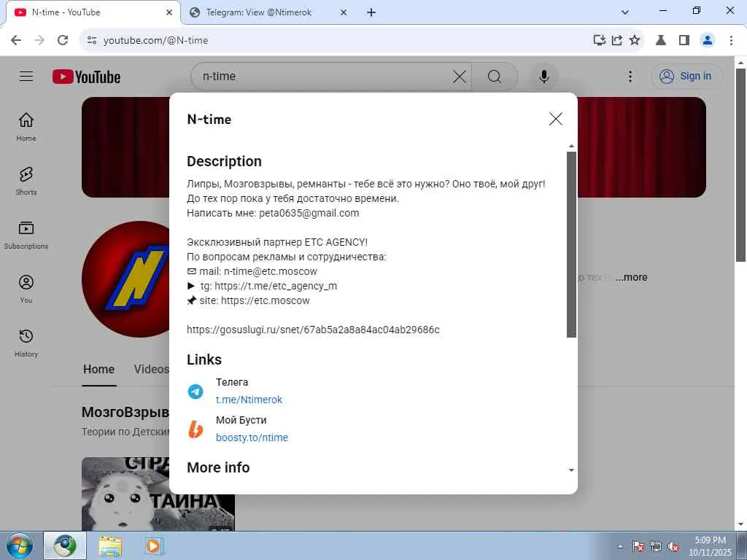The height and width of the screenshot is (560, 747).
Task: Click the t.me/etc_agency_m text
Action: pyautogui.click(x=276, y=286)
